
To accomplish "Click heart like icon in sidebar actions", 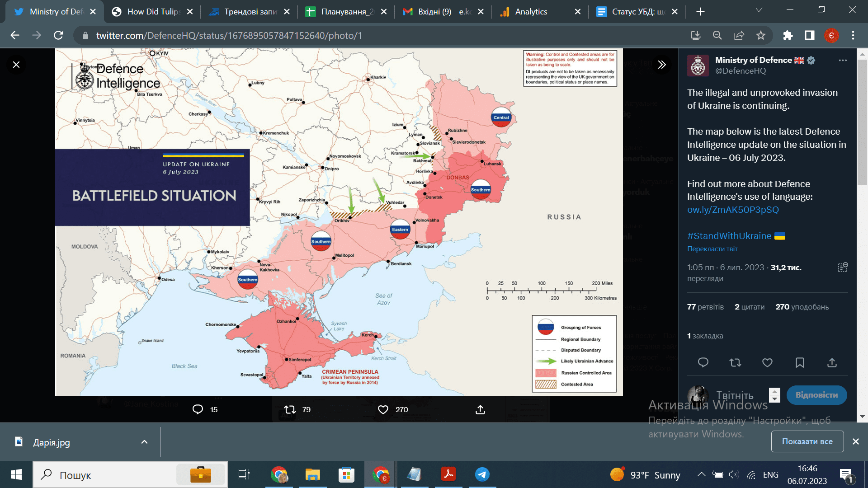I will [767, 362].
